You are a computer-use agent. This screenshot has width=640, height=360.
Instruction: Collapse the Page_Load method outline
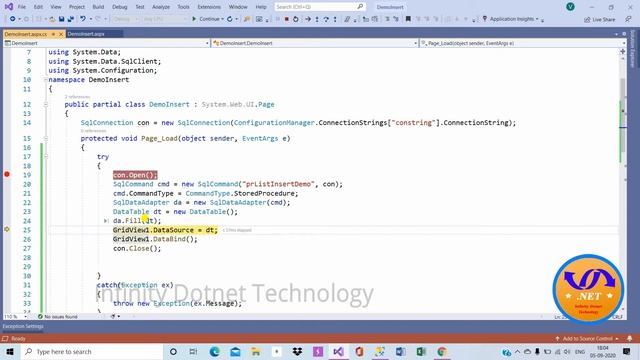pos(46,139)
